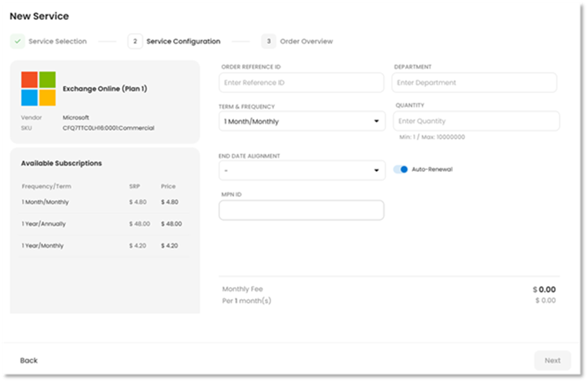
Task: Toggle the Auto-Renewal switch
Action: click(400, 169)
